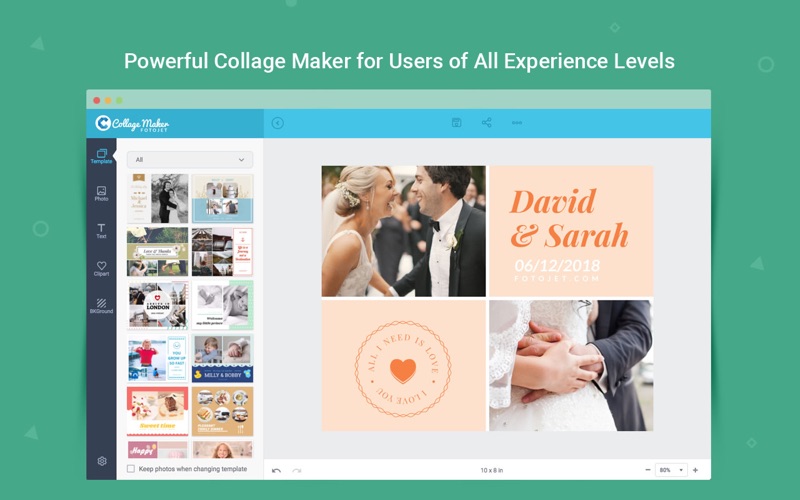Open the 80% zoom level dropdown

[x=671, y=470]
